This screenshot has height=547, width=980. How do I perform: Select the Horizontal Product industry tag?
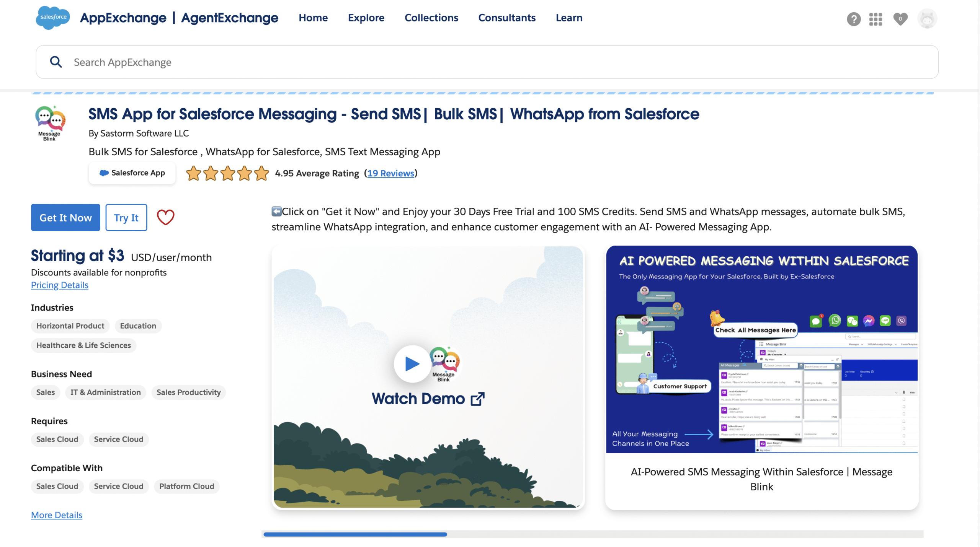[70, 326]
